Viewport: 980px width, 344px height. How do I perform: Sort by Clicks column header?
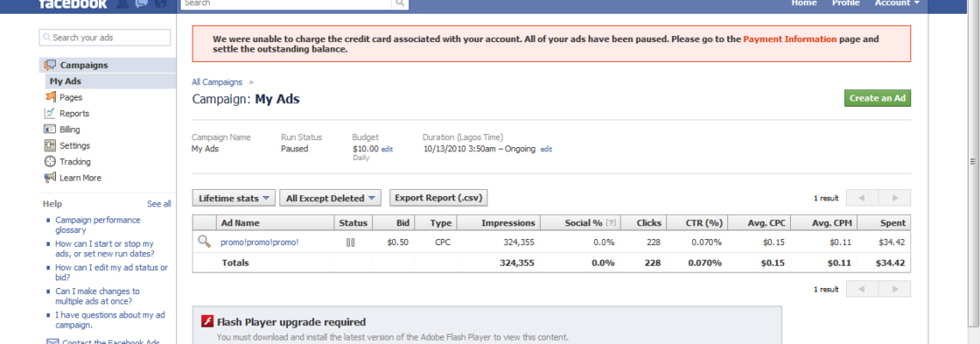[643, 223]
